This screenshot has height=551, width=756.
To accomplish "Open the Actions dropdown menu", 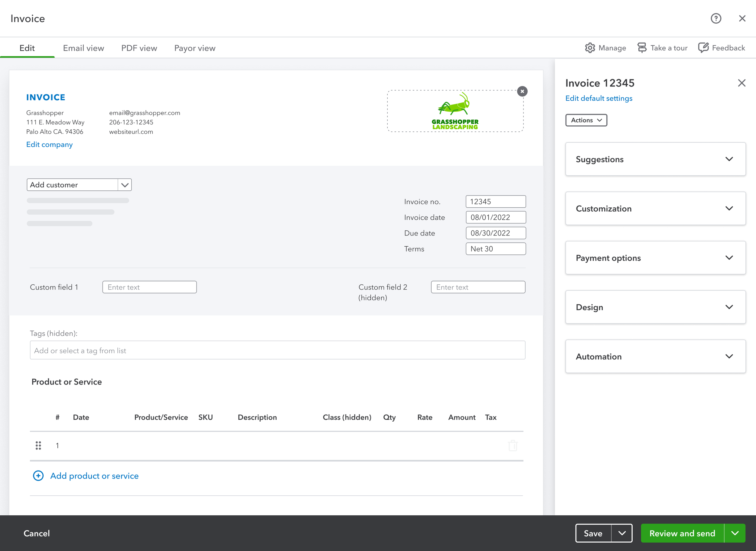I will coord(586,120).
